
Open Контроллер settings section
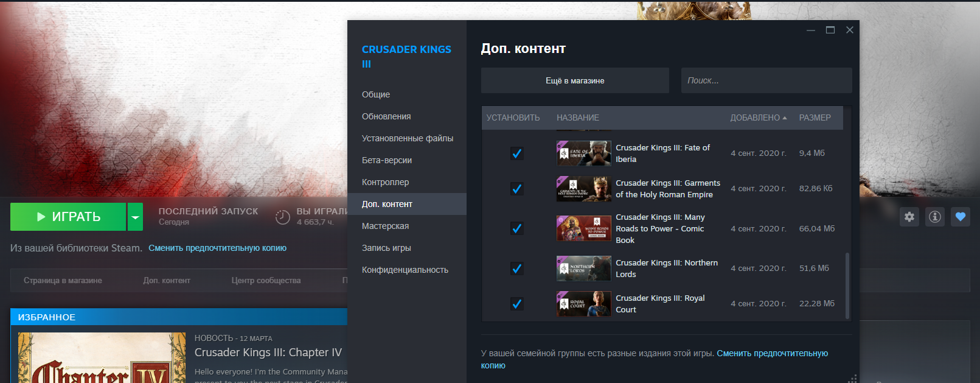coord(407,182)
